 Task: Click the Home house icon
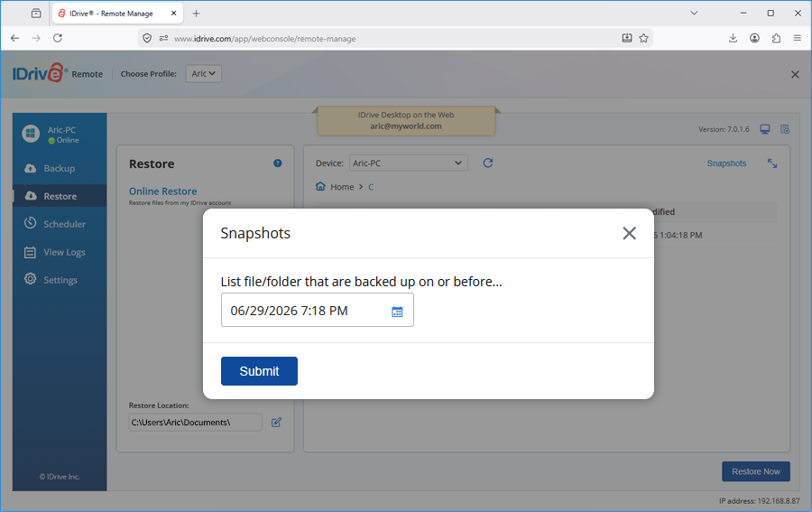(x=320, y=186)
